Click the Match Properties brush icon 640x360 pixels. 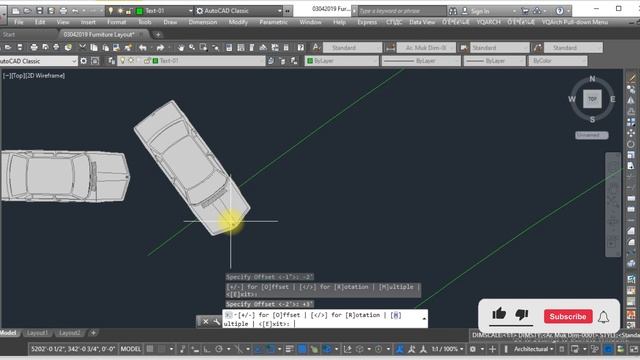pos(128,48)
